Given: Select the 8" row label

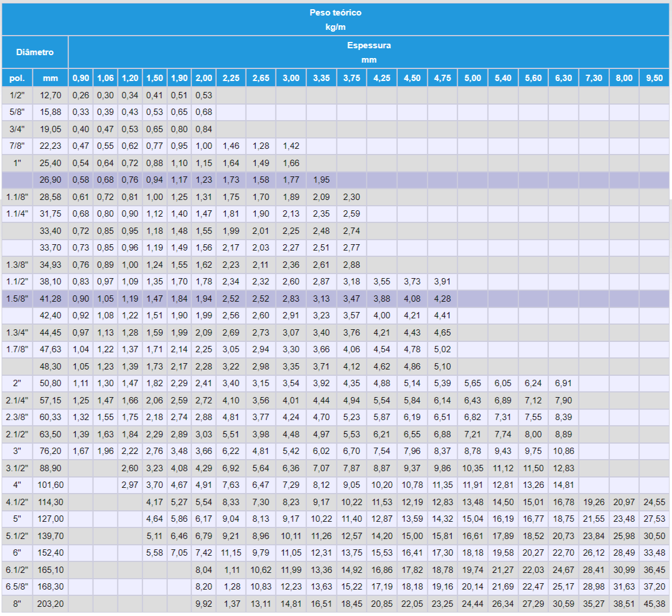Looking at the screenshot, I should 17,603.
